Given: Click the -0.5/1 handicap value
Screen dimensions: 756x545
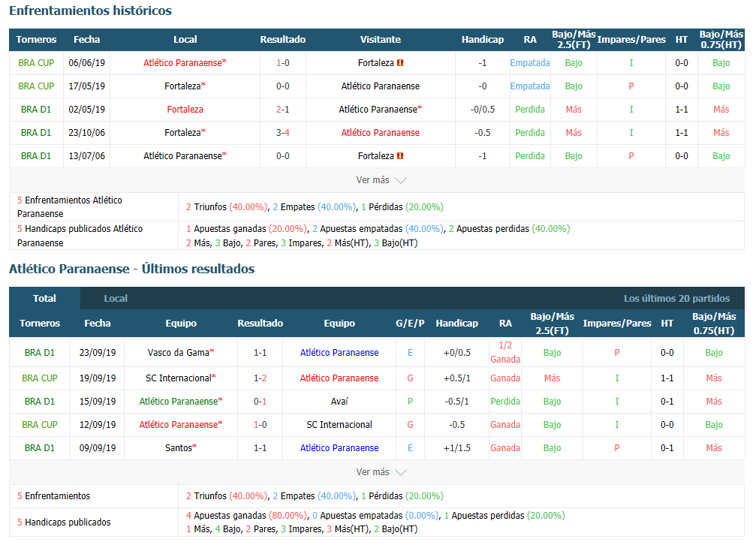Looking at the screenshot, I should (x=457, y=402).
